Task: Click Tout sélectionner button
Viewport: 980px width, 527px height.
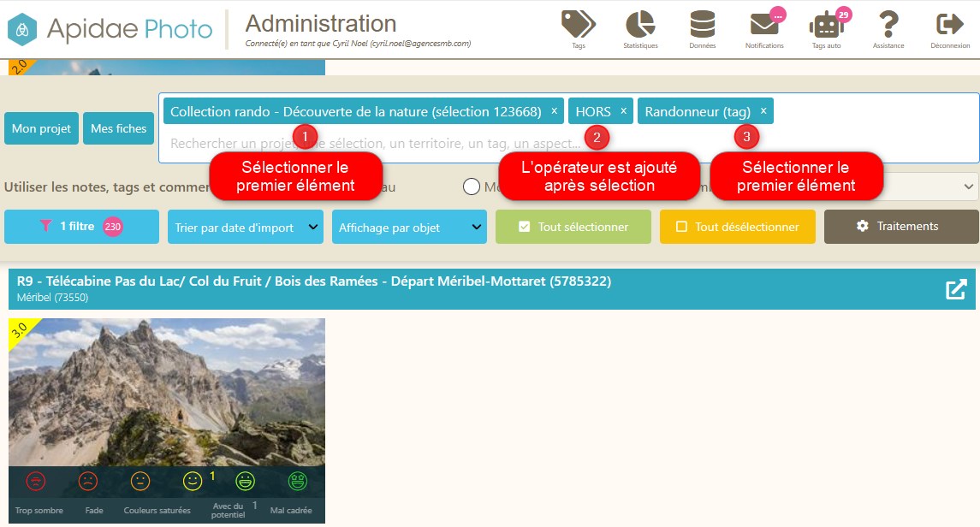Action: tap(573, 226)
